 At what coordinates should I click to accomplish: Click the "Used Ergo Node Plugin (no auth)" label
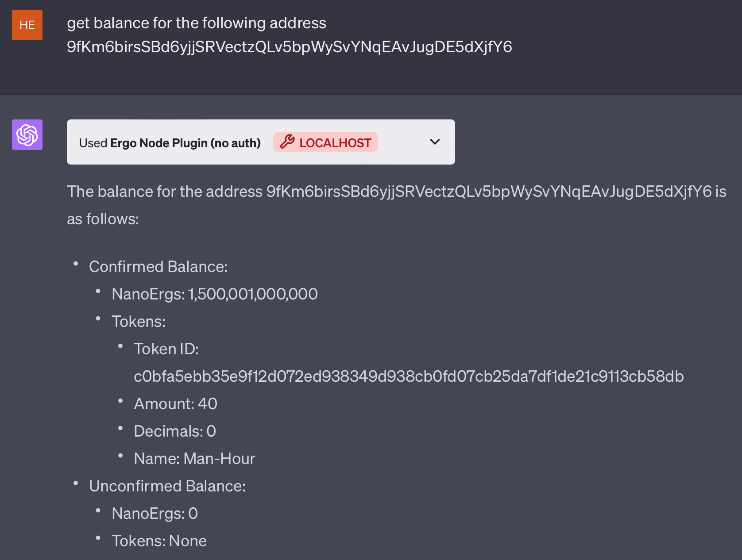click(170, 143)
